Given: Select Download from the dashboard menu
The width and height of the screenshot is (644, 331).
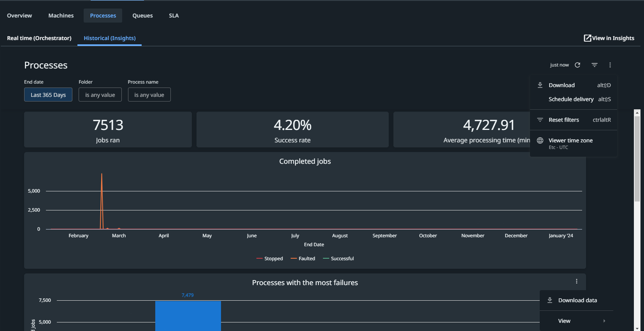Looking at the screenshot, I should coord(562,85).
